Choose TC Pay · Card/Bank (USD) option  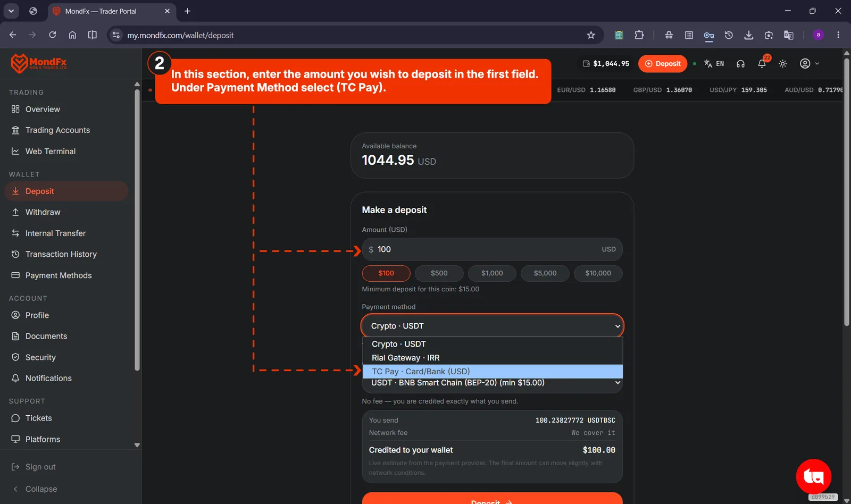(493, 372)
